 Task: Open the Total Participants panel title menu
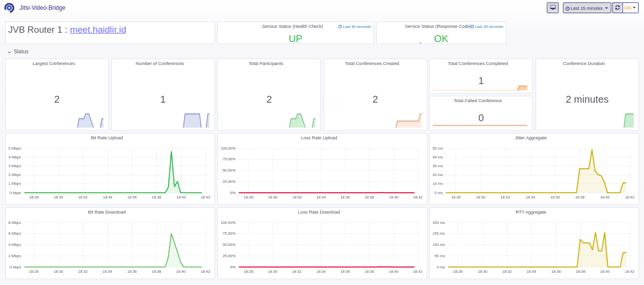tap(266, 64)
